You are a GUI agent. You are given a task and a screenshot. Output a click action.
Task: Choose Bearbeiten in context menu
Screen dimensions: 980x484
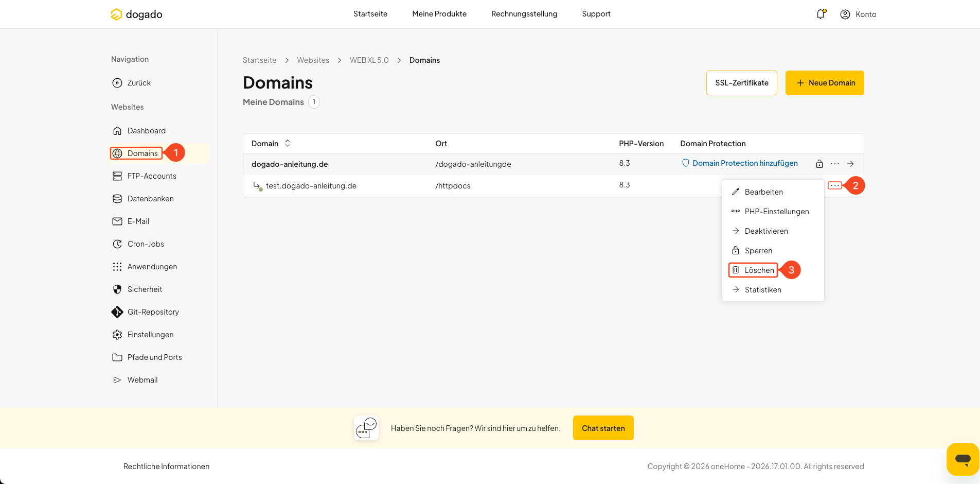tap(757, 192)
